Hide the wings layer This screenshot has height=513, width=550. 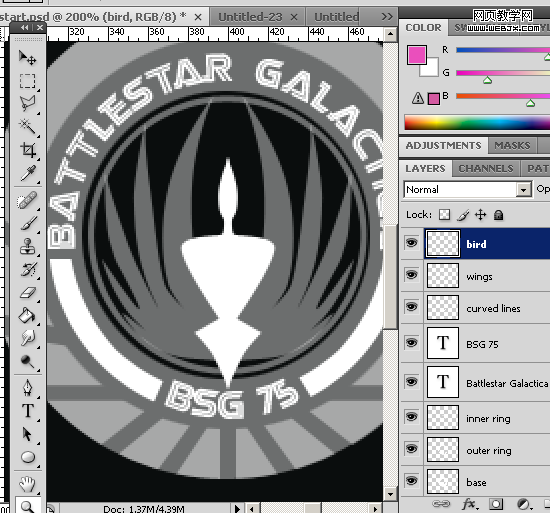click(x=411, y=275)
